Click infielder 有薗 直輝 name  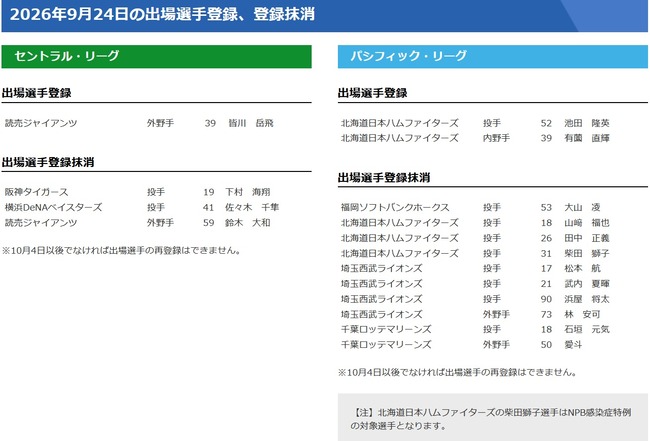click(x=587, y=138)
